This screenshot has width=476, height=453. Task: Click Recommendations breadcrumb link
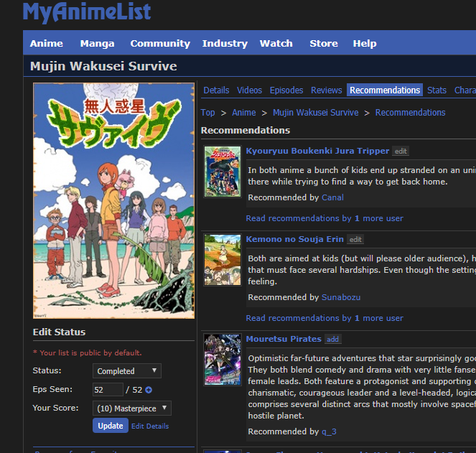(410, 113)
